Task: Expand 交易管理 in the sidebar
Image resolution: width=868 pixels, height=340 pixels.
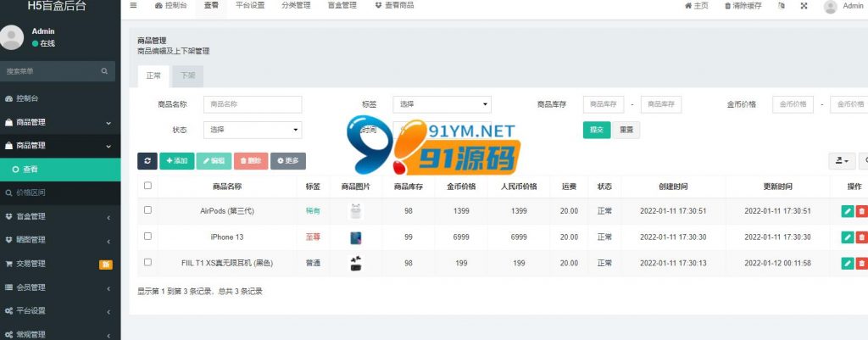Action: [60, 265]
